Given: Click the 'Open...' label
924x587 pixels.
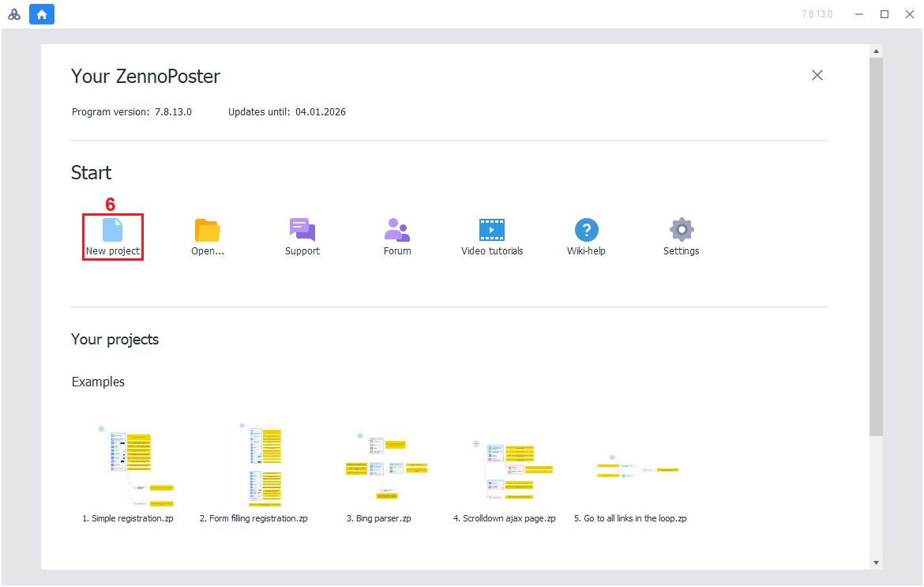Looking at the screenshot, I should [208, 251].
